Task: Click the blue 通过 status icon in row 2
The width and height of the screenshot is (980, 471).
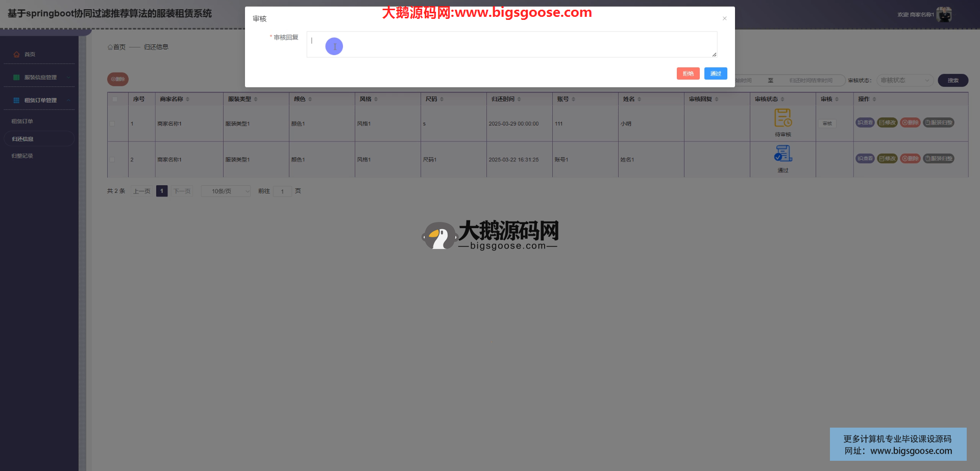Action: [782, 154]
